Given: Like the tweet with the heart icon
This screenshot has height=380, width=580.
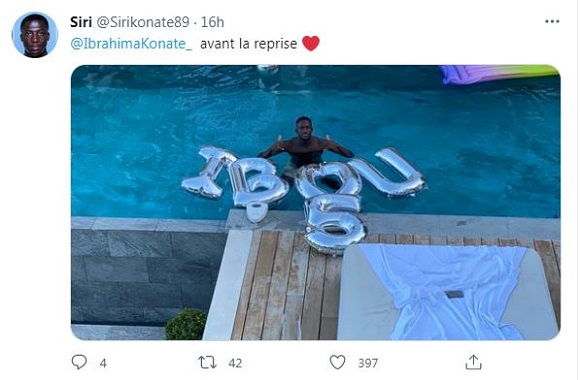Looking at the screenshot, I should [x=337, y=362].
